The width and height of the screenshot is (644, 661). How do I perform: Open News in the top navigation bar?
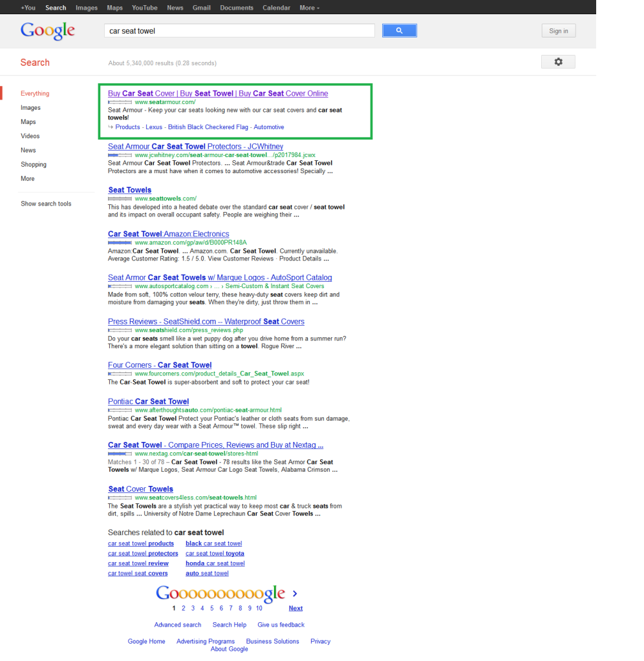coord(175,8)
